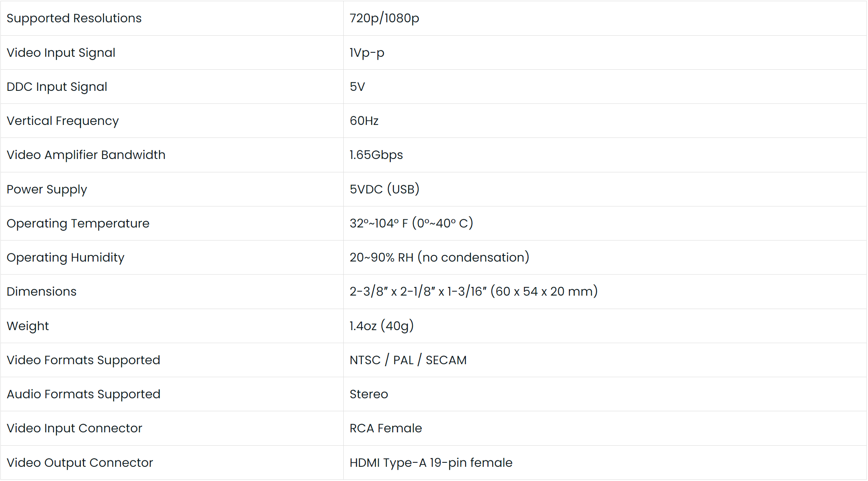Screen dimensions: 868x481
Task: Click the NTSC / PAL / SECAM value
Action: [408, 360]
